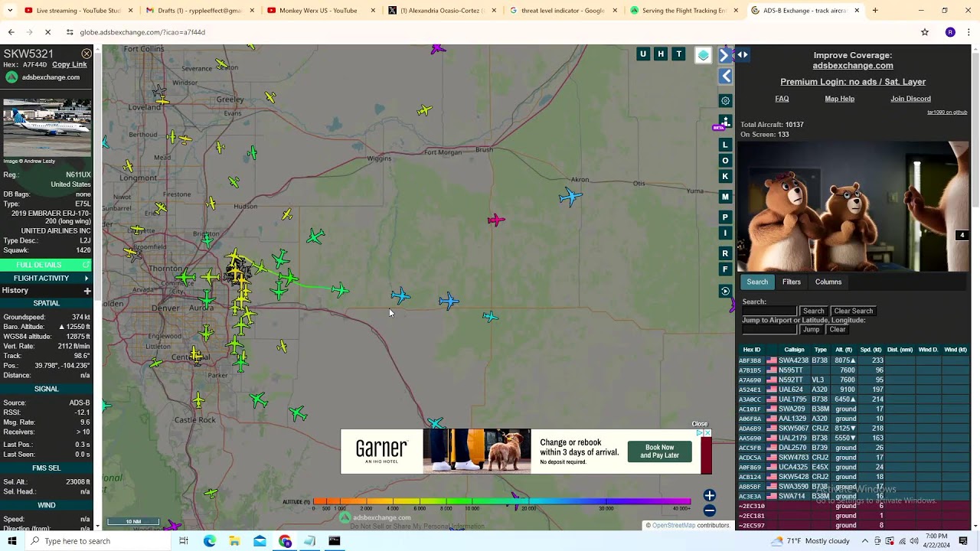
Task: Open Premium Login link
Action: (853, 82)
